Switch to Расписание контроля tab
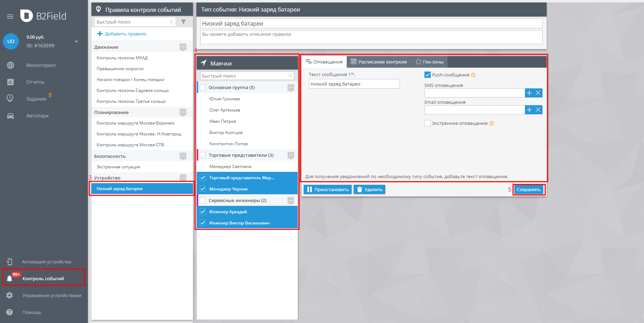Image resolution: width=644 pixels, height=323 pixels. point(379,62)
